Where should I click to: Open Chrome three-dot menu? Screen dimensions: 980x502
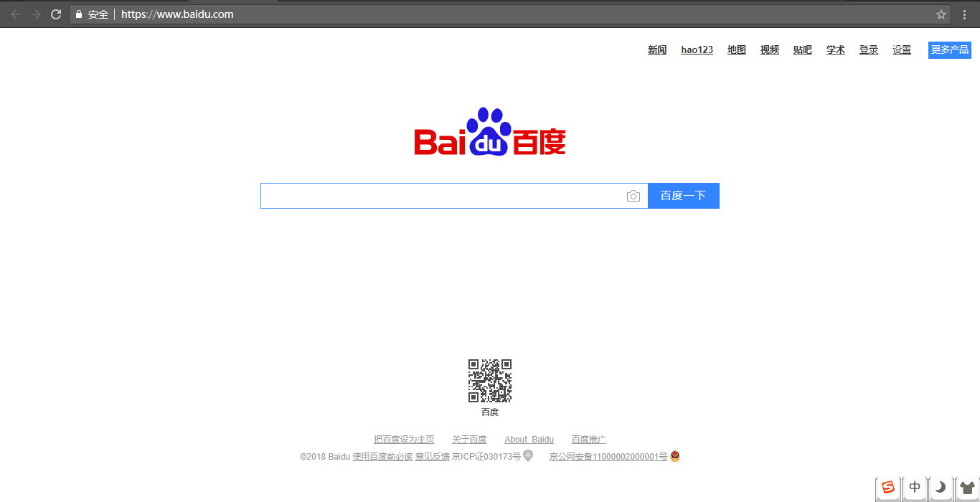point(965,14)
